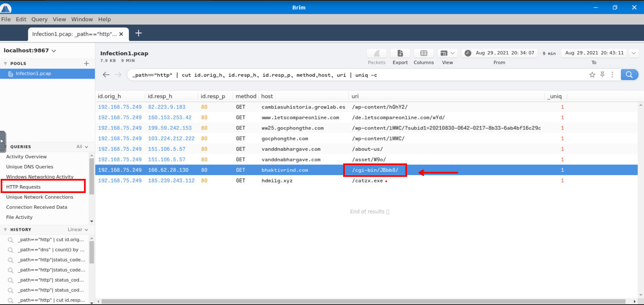Open the Query menu
644x305 pixels.
coord(39,19)
